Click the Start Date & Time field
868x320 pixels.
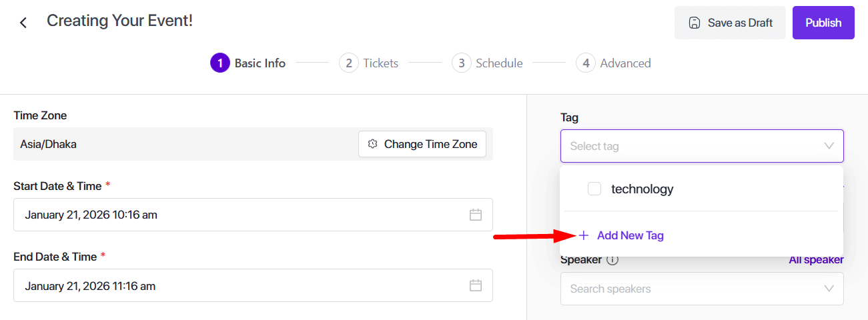240,215
